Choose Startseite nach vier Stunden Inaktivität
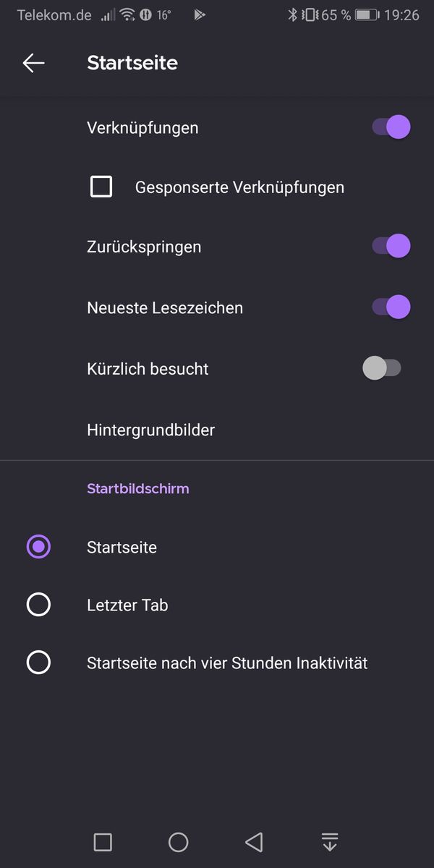This screenshot has height=868, width=434. [38, 663]
